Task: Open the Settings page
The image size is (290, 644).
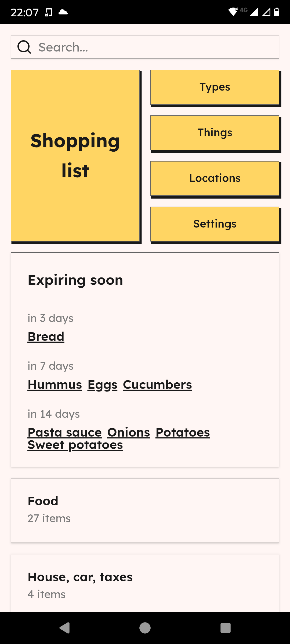Action: (215, 224)
